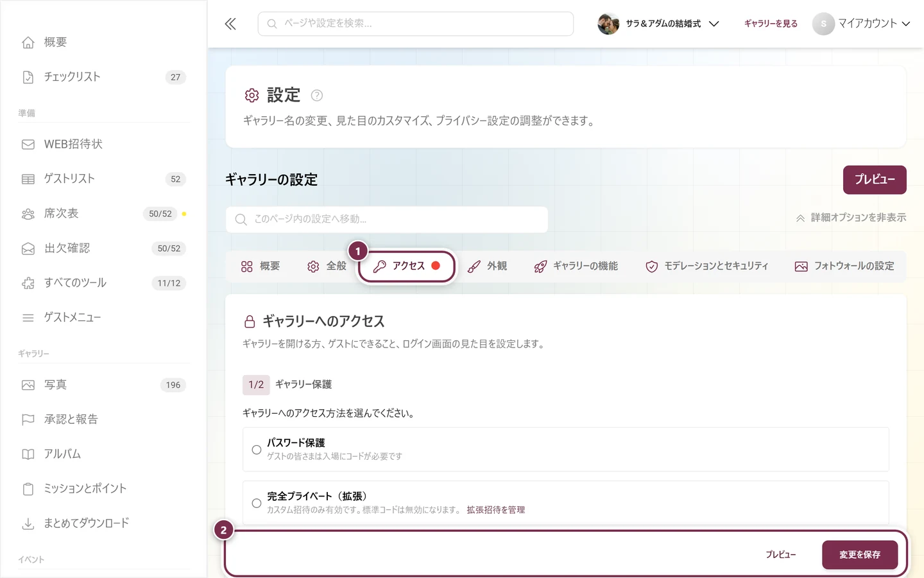Click the checklist document icon beside チェックリスト
Screen dimensions: 924x578
coord(28,77)
